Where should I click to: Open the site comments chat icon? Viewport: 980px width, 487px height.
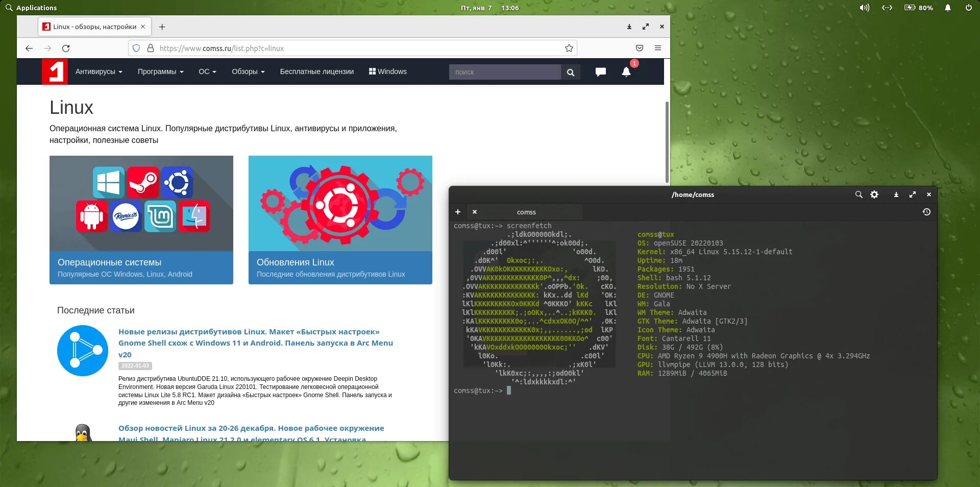(x=601, y=72)
